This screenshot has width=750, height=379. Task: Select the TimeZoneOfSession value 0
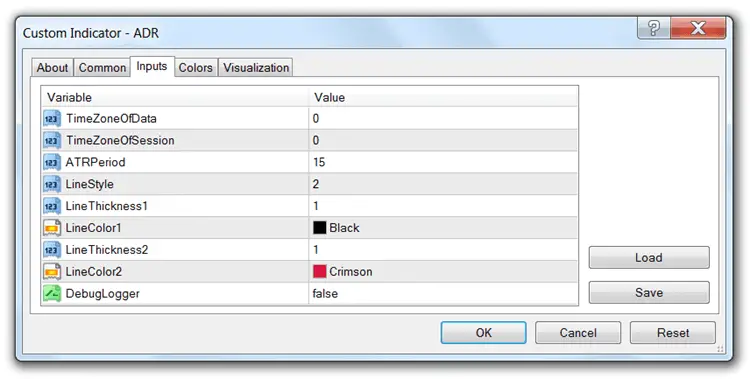pyautogui.click(x=316, y=140)
